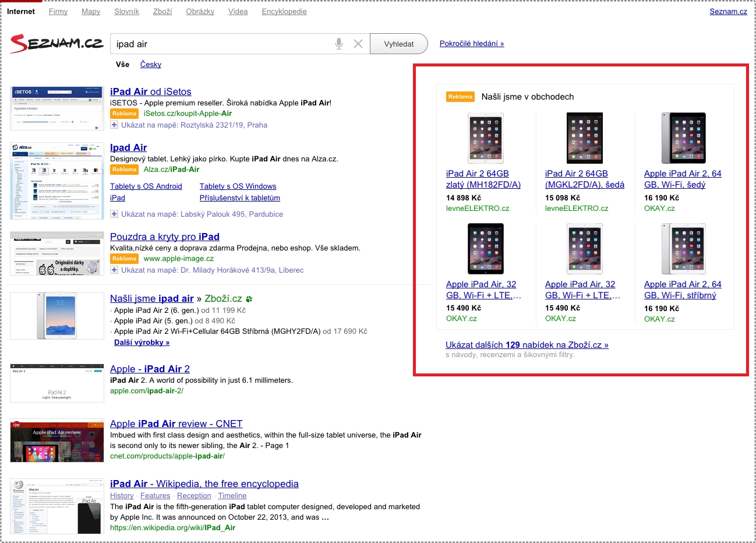Click apple.com/ipad-air-2/ URL
Viewport: 756px width, 543px height.
(147, 391)
